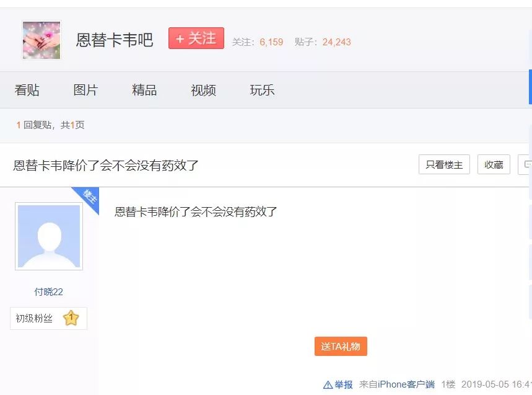
Task: Click the poster's blank avatar placeholder
Action: pos(48,236)
